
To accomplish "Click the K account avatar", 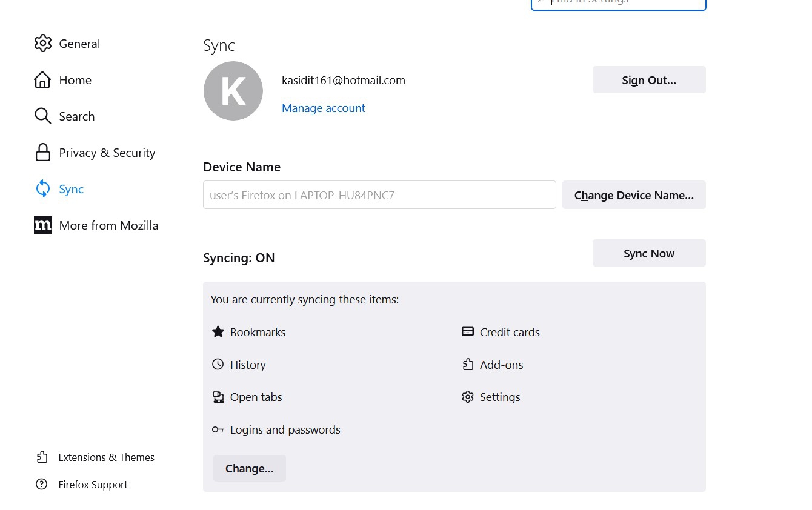I will 233,91.
